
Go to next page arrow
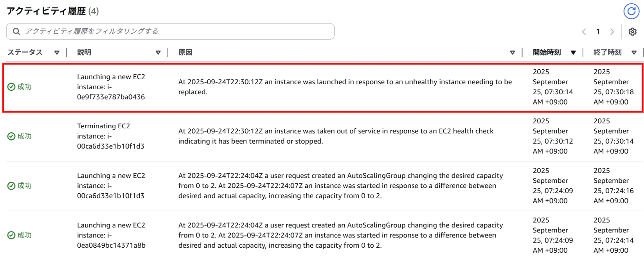pos(612,32)
